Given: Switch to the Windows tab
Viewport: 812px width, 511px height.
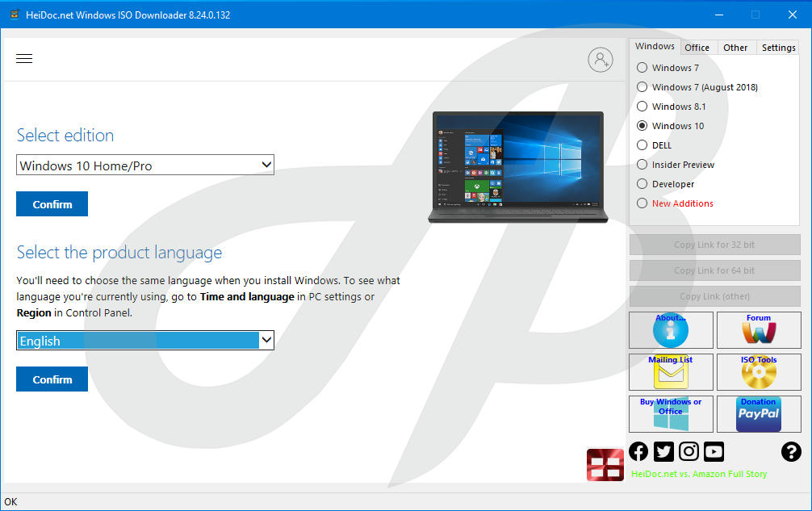Looking at the screenshot, I should tap(655, 46).
